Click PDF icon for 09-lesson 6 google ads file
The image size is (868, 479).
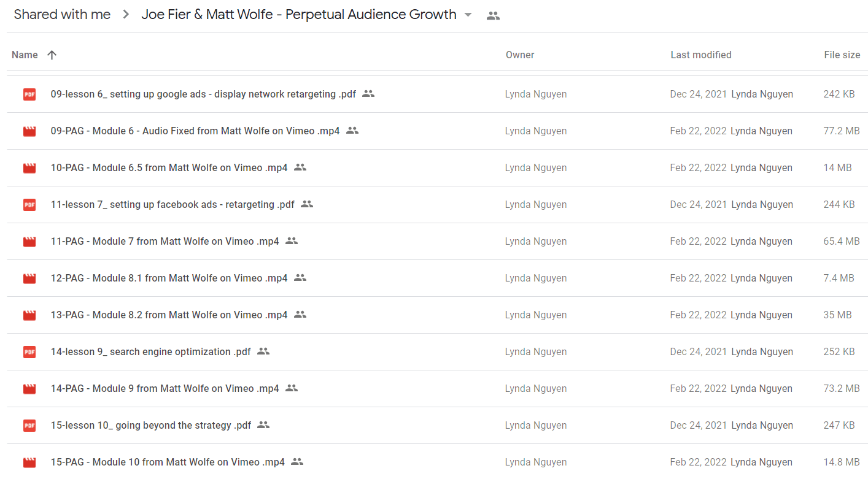click(29, 94)
